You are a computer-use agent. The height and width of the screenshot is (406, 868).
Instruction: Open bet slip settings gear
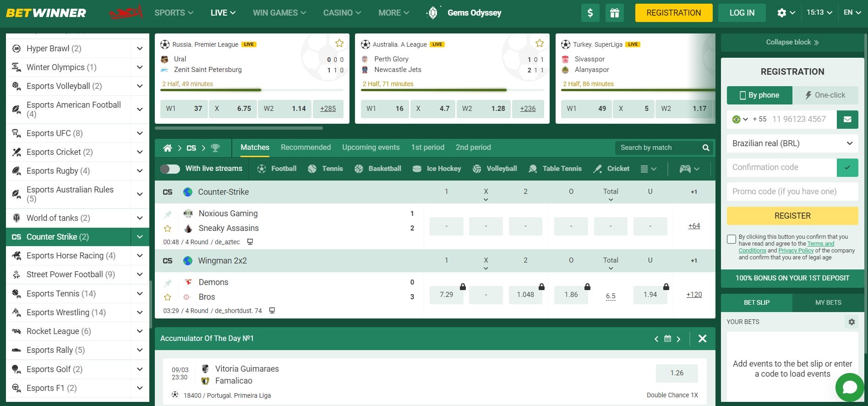click(852, 322)
